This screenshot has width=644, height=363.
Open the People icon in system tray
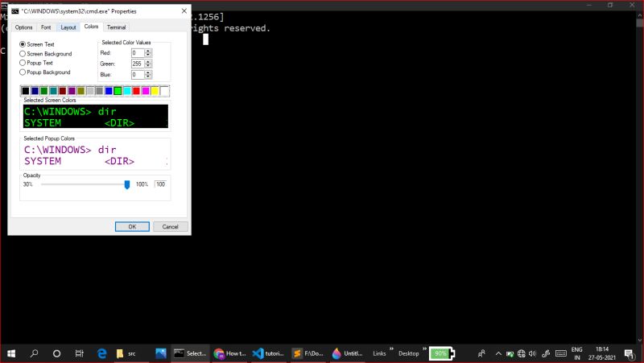[x=481, y=353]
